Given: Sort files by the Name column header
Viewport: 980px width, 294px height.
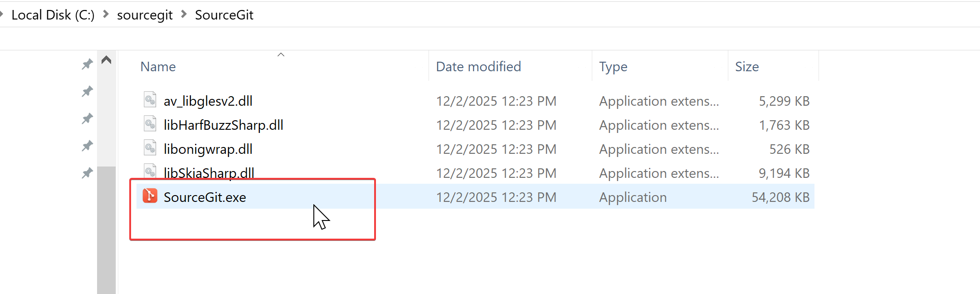Looking at the screenshot, I should coord(158,67).
